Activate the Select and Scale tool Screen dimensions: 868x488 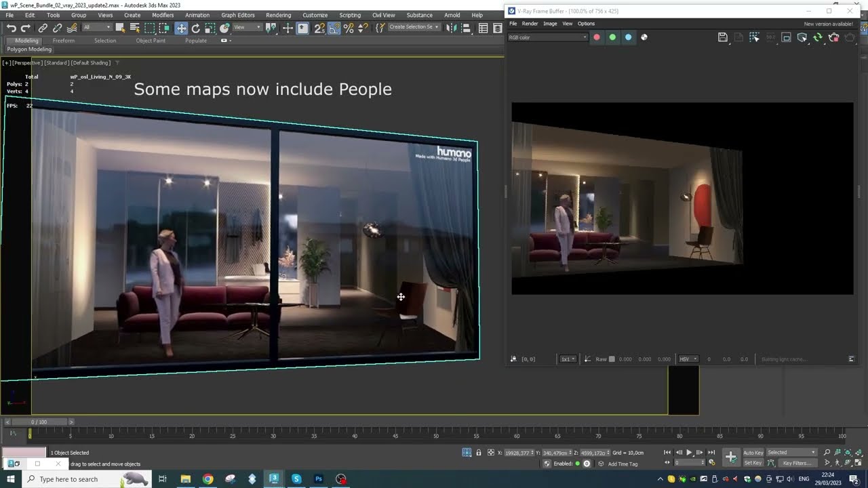click(210, 28)
